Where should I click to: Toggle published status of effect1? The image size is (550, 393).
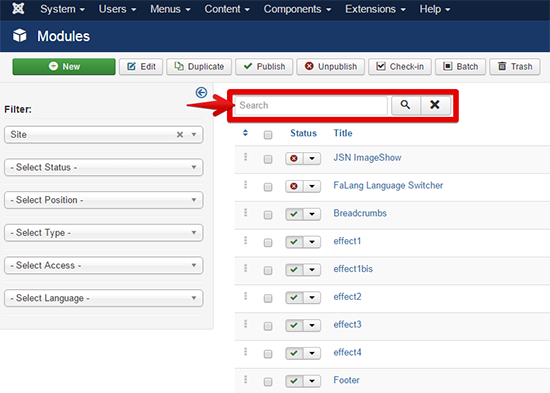pos(294,242)
